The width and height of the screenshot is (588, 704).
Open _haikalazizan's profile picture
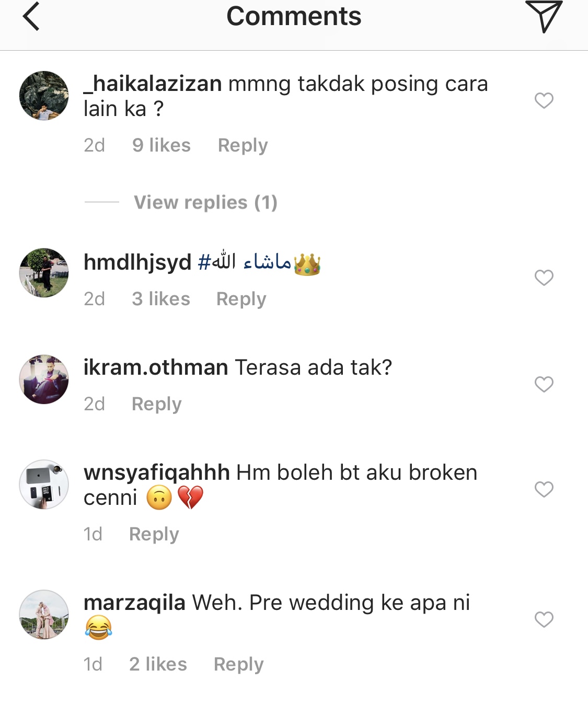[x=44, y=96]
